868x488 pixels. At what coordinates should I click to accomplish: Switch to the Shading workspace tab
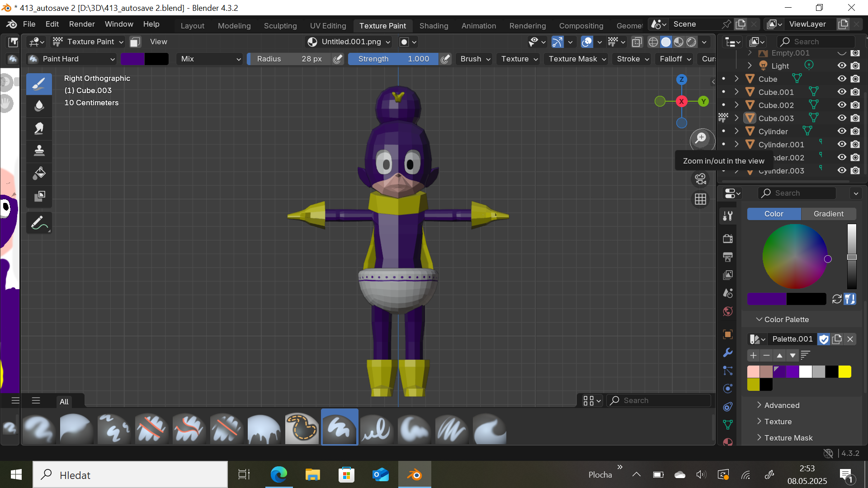[x=434, y=26]
